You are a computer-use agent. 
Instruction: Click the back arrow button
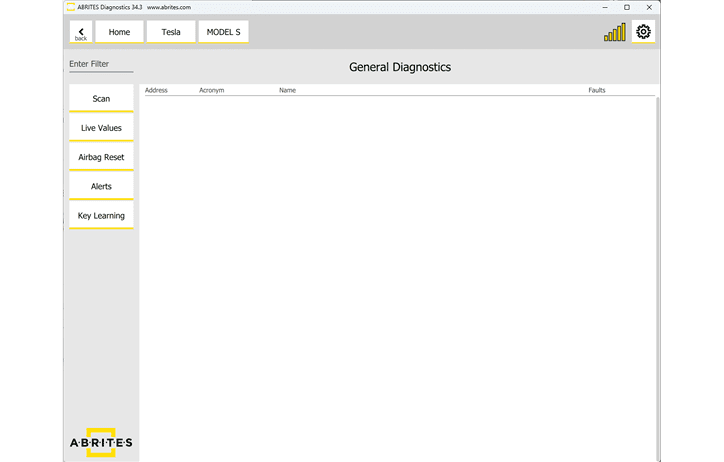coord(81,32)
